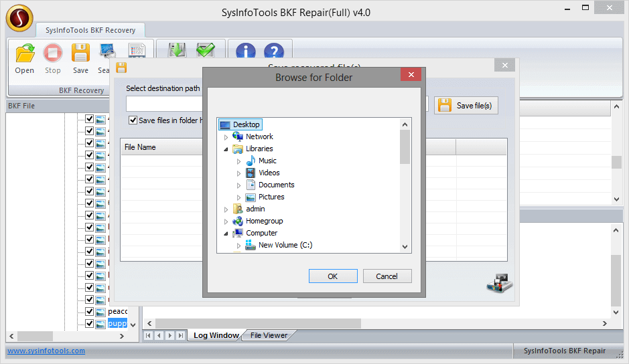This screenshot has width=629, height=364.
Task: Collapse the Libraries node
Action: [x=226, y=149]
